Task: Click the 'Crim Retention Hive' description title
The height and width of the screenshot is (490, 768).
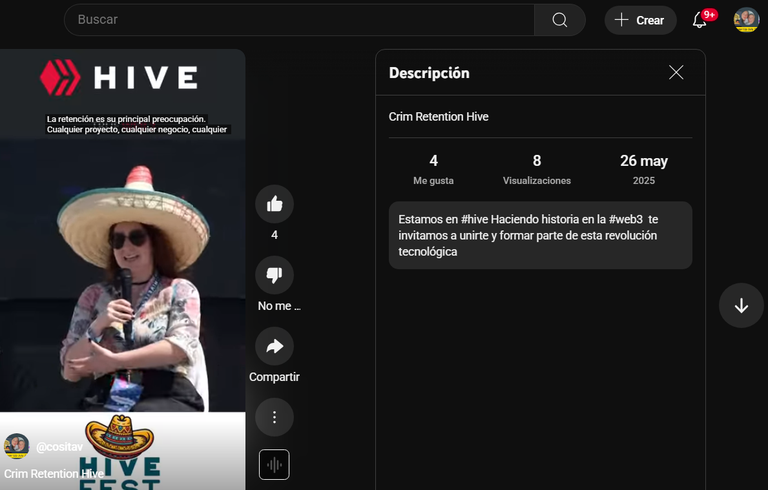Action: click(438, 117)
